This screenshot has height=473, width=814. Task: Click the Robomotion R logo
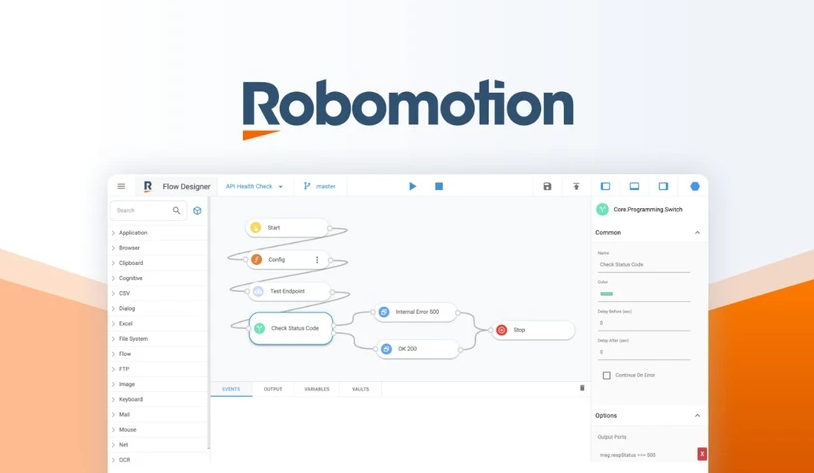coord(148,186)
